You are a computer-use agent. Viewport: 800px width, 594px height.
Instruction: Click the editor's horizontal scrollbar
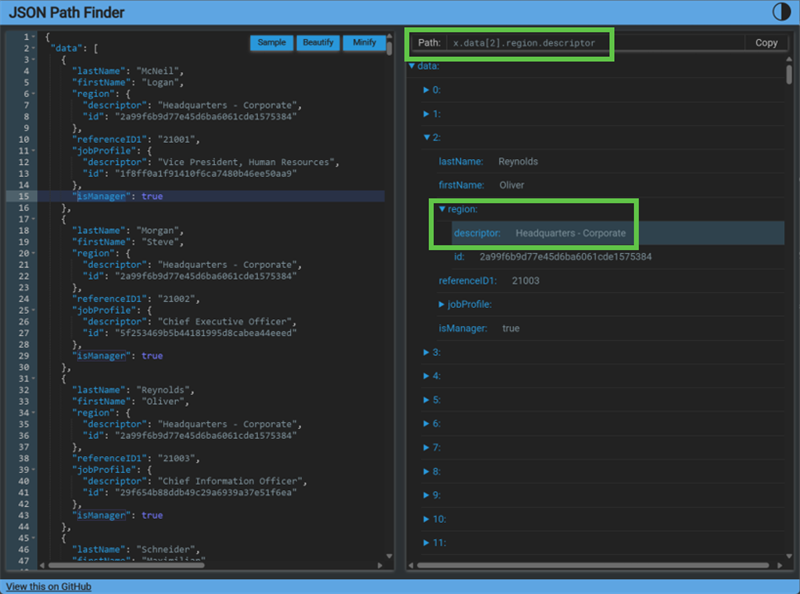[x=127, y=565]
